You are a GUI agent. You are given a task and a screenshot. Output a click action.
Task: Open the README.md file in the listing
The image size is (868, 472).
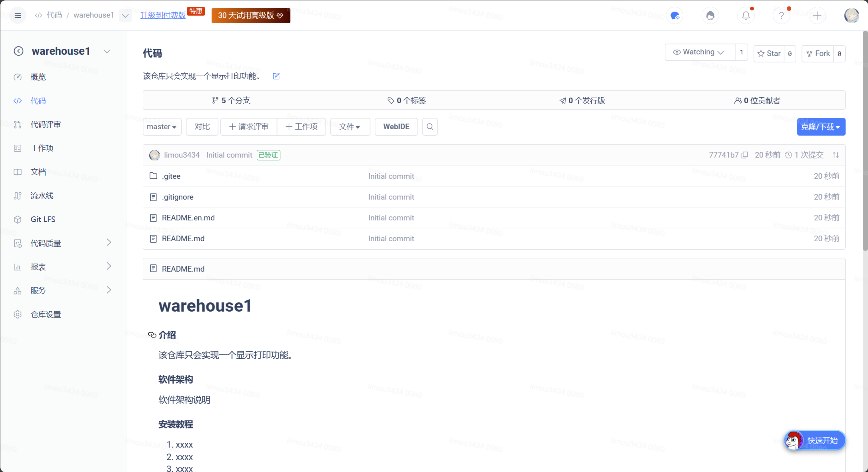point(183,238)
